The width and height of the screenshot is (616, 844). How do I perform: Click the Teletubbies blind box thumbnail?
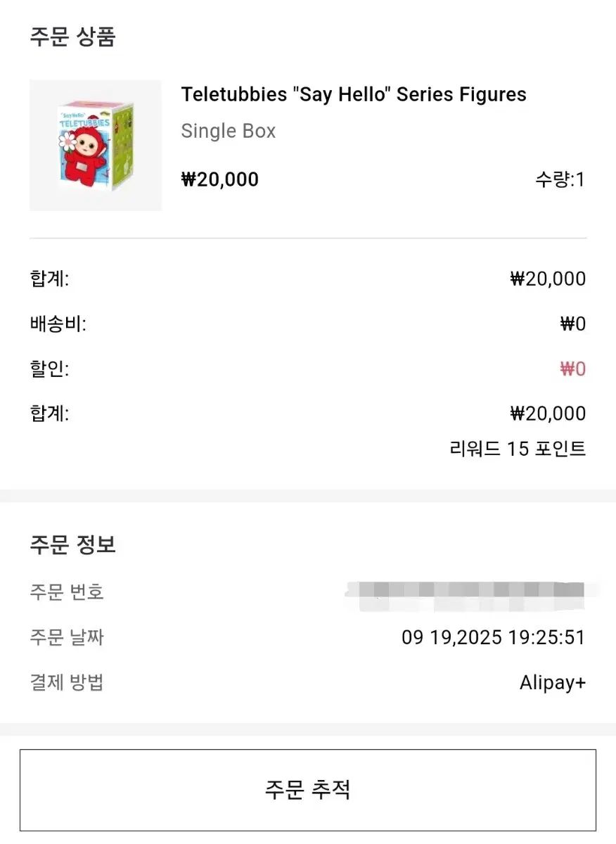coord(96,146)
